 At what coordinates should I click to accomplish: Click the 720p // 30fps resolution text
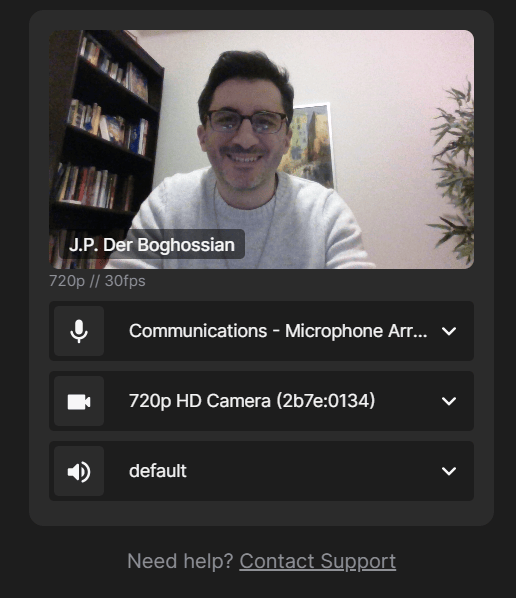pyautogui.click(x=97, y=281)
